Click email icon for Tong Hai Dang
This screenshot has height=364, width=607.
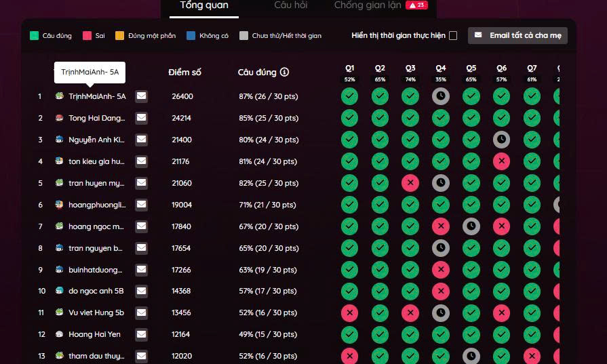point(141,118)
